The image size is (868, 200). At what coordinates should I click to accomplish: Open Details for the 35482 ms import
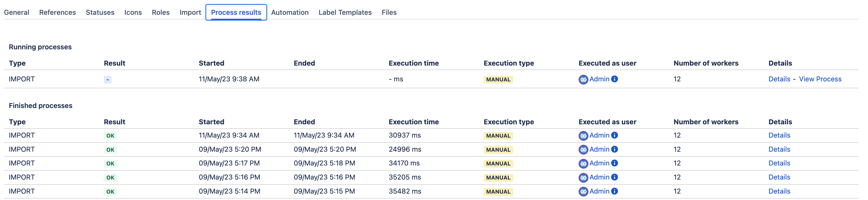779,192
